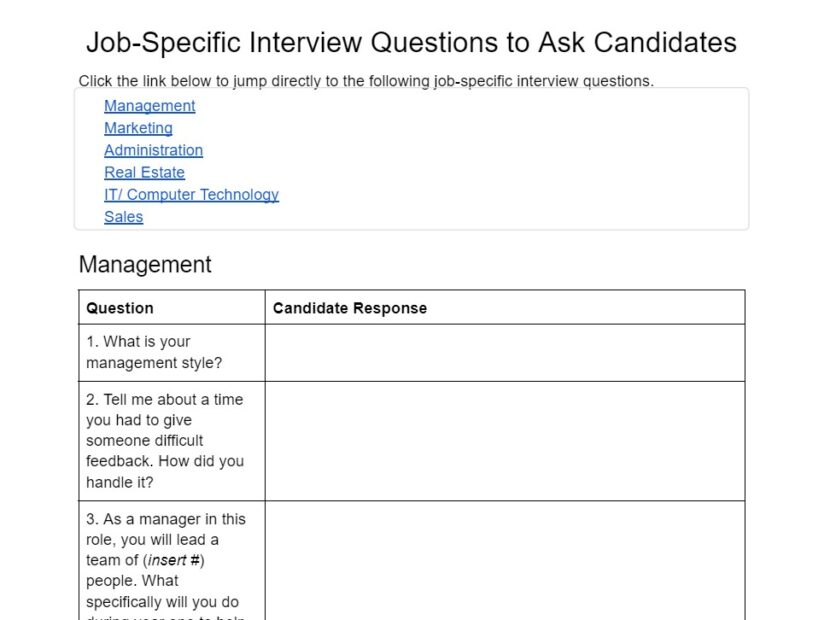Click the 'As a manager in this role' cell
Viewport: 830px width, 620px height.
click(172, 561)
